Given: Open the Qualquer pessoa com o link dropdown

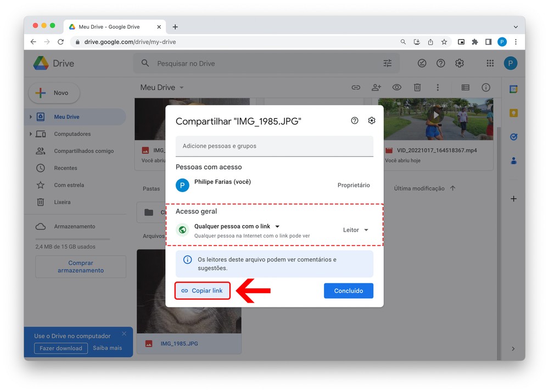Looking at the screenshot, I should (x=237, y=226).
